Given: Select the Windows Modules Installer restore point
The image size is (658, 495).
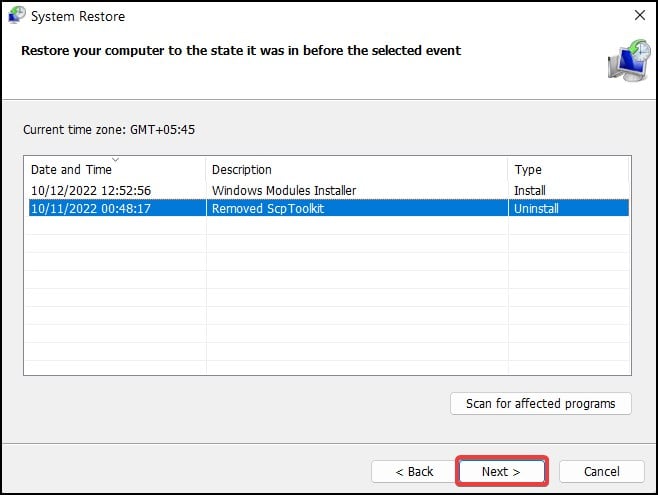Looking at the screenshot, I should [284, 190].
